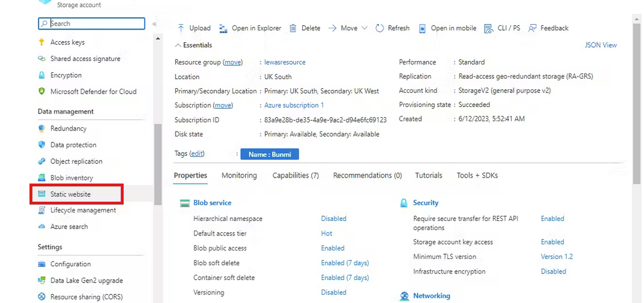Open the Capabilities (7) tab
Screen dimensions: 644x303
295,176
